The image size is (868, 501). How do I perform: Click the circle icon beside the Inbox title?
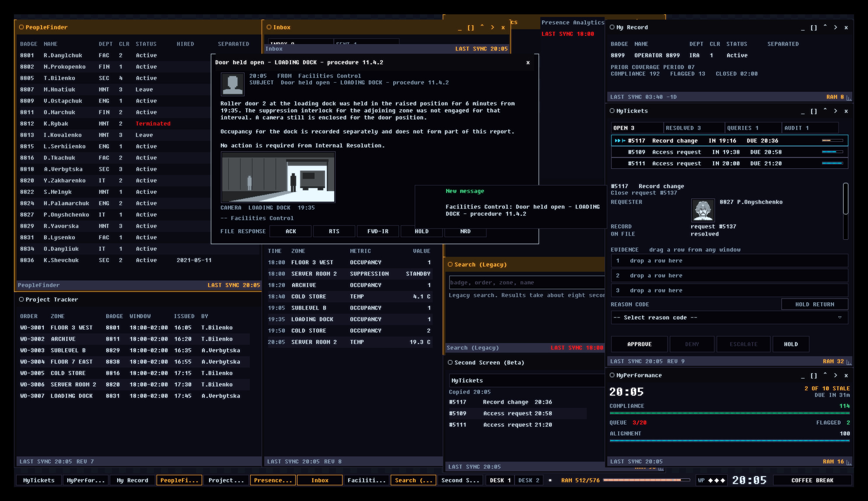(269, 27)
